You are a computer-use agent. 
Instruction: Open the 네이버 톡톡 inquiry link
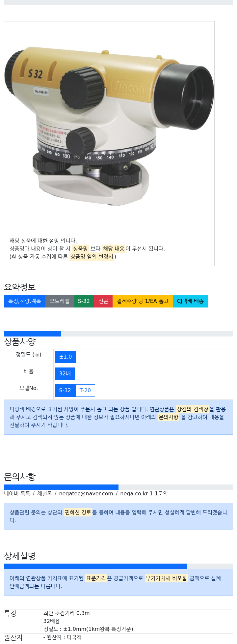click(x=17, y=494)
